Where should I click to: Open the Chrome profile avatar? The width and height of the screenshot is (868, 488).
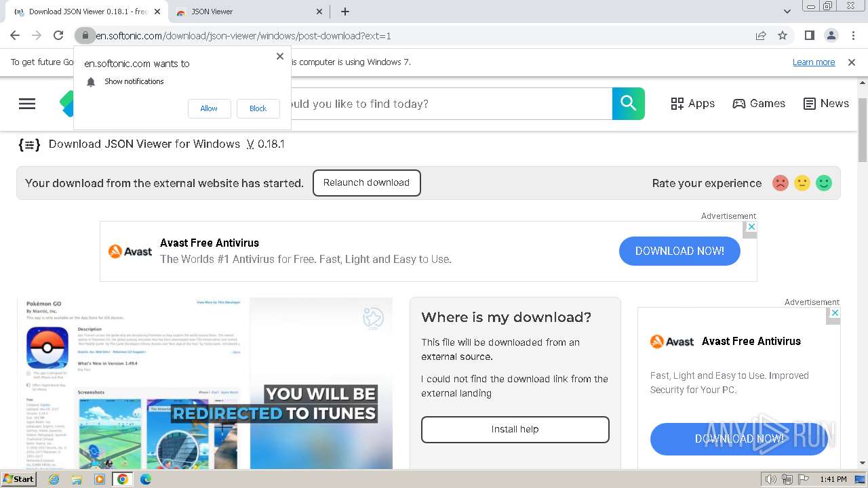pyautogui.click(x=831, y=35)
